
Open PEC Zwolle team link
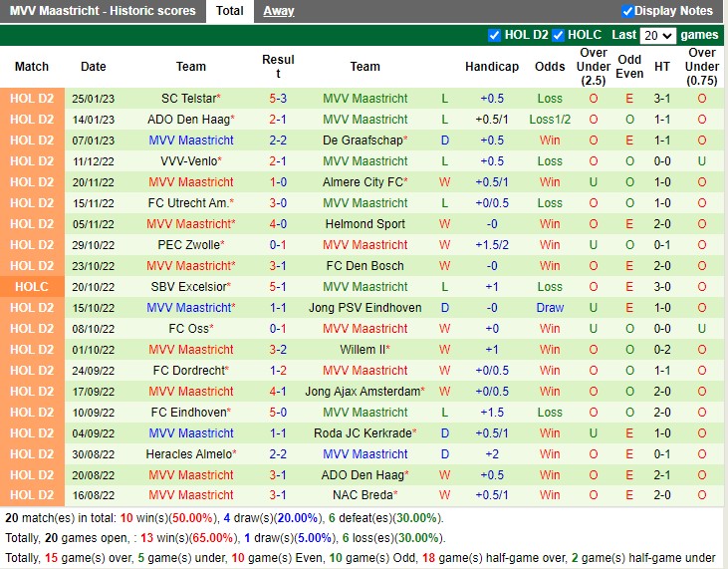point(191,245)
